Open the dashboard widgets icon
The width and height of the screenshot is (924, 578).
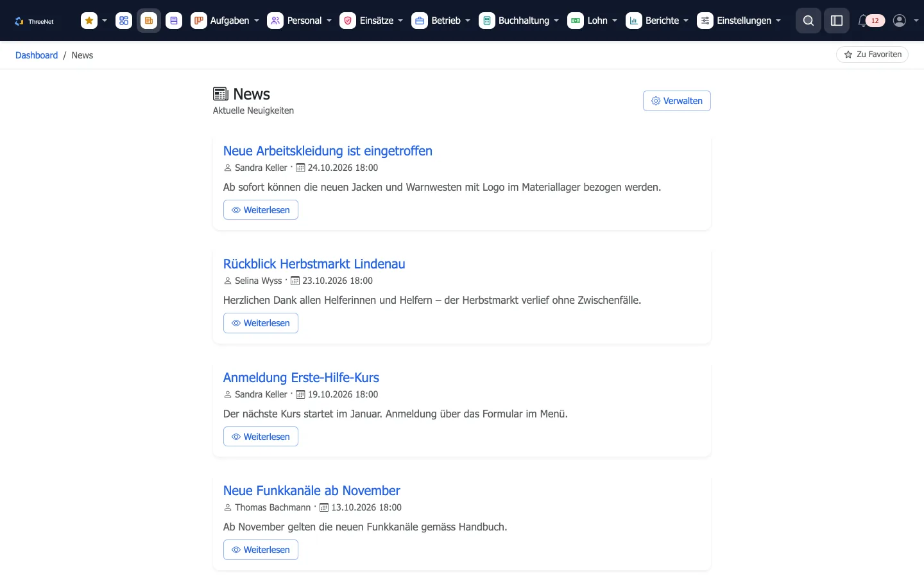(124, 21)
